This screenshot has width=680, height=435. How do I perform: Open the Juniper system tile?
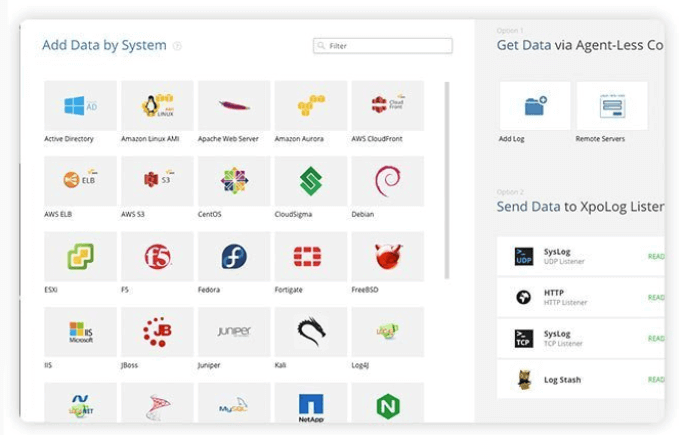coord(234,332)
